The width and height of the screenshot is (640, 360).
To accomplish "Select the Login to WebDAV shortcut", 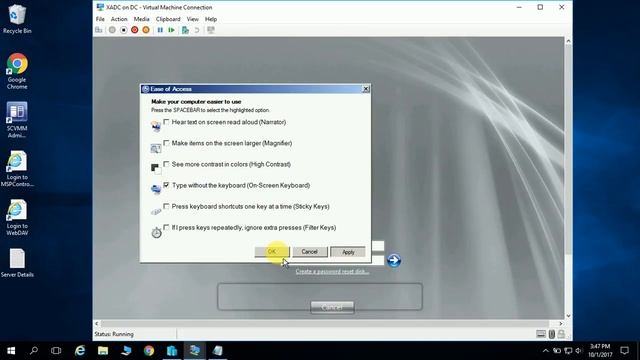I will click(x=17, y=217).
